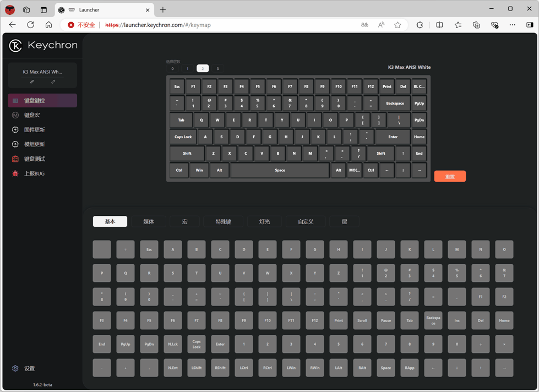The image size is (539, 392).
Task: Select layer 1 in layer selector
Action: (187, 69)
